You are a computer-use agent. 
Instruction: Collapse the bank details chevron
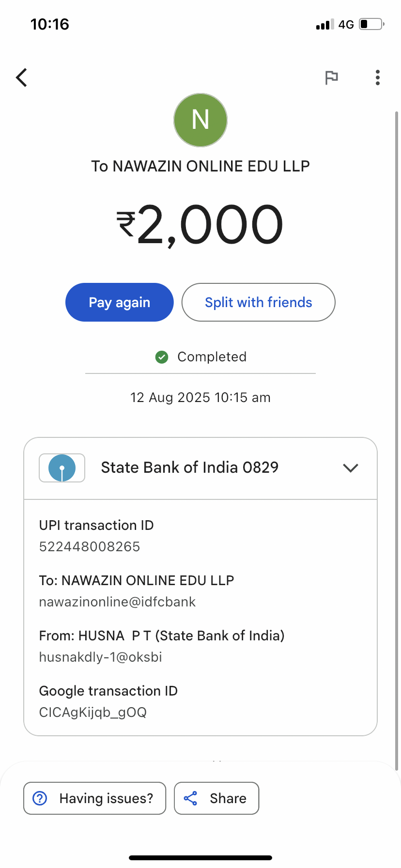(350, 468)
